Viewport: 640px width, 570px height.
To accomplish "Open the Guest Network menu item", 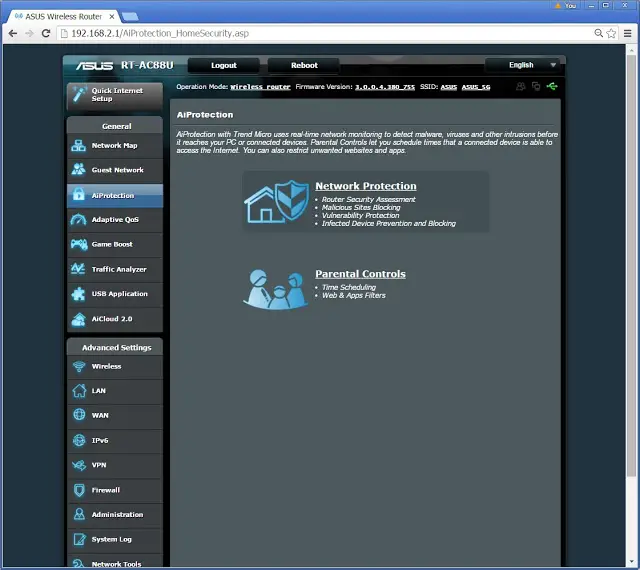I will pyautogui.click(x=115, y=170).
